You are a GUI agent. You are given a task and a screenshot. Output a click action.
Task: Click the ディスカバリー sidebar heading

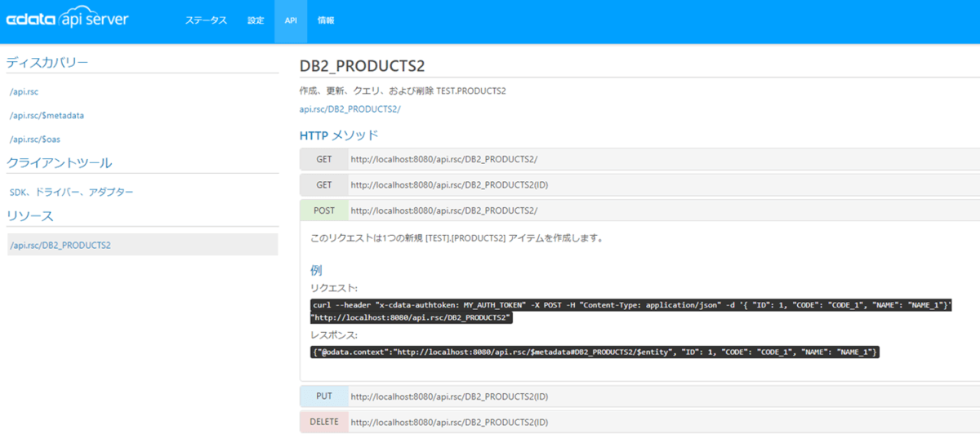point(47,63)
